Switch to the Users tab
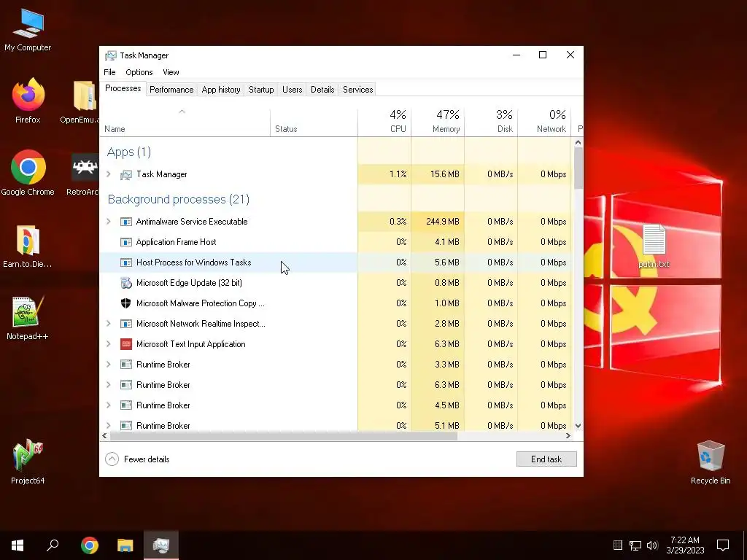 pyautogui.click(x=292, y=90)
